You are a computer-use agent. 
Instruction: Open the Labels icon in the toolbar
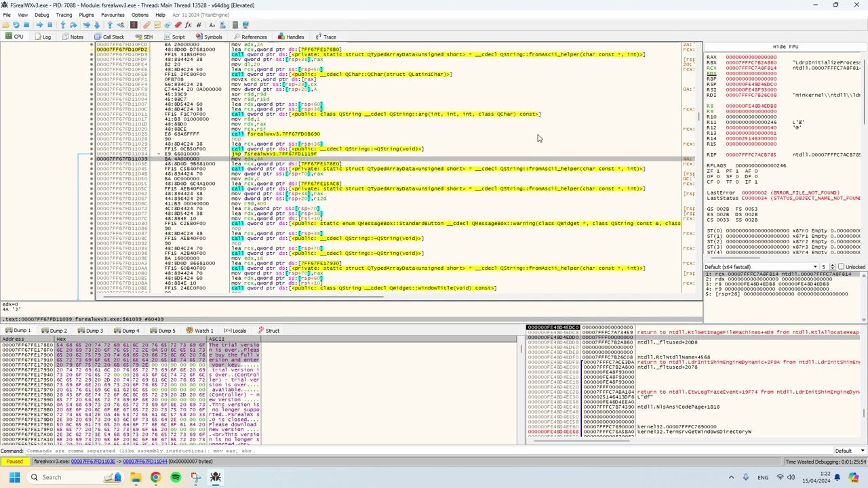click(167, 25)
